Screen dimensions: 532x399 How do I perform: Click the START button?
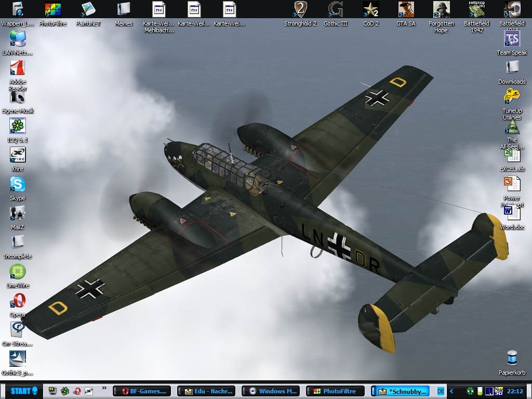coord(23,391)
